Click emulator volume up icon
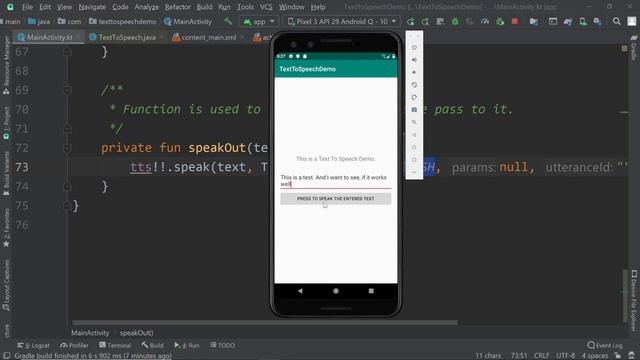This screenshot has height=360, width=640. point(414,60)
